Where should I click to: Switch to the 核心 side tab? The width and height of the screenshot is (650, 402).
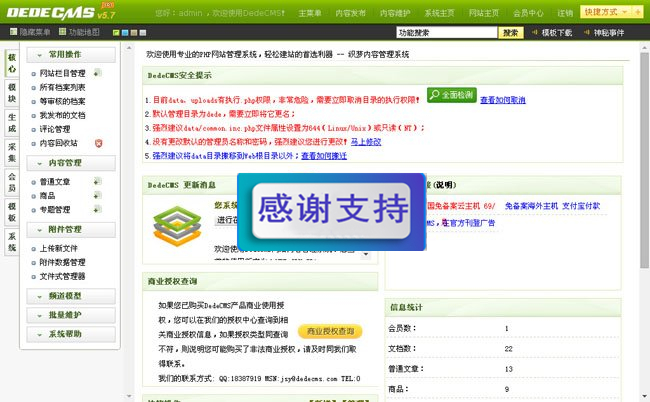(12, 63)
